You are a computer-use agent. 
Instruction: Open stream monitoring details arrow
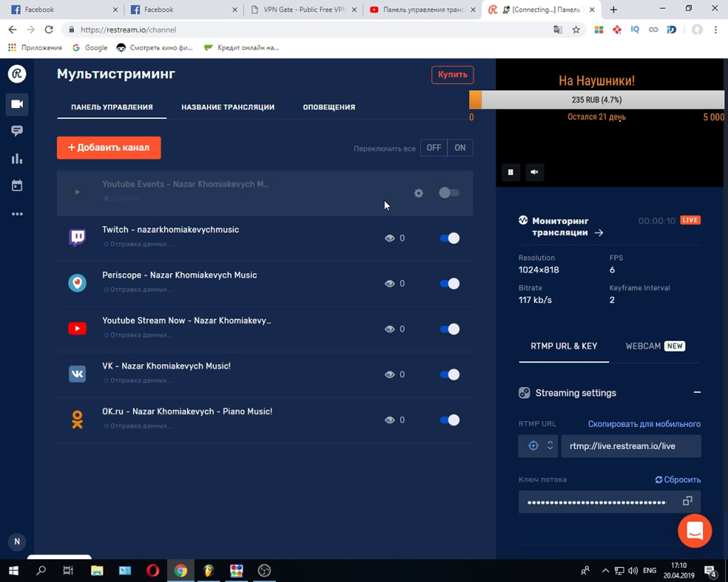coord(599,233)
